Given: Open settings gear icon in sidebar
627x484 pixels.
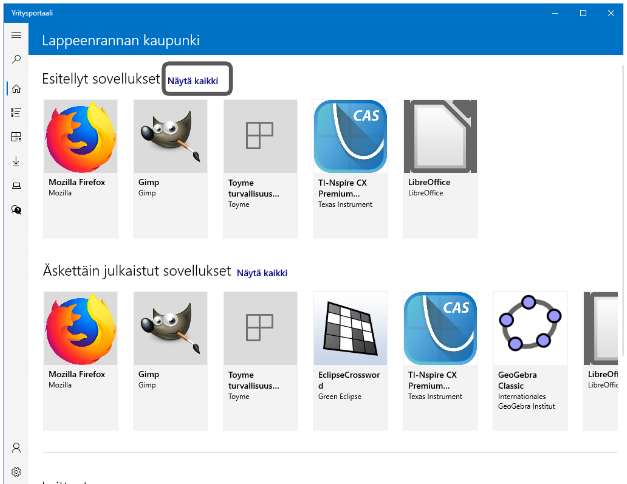Looking at the screenshot, I should click(16, 472).
